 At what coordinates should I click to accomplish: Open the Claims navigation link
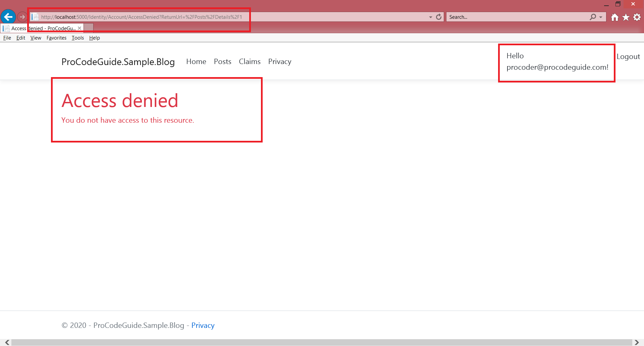click(x=250, y=61)
